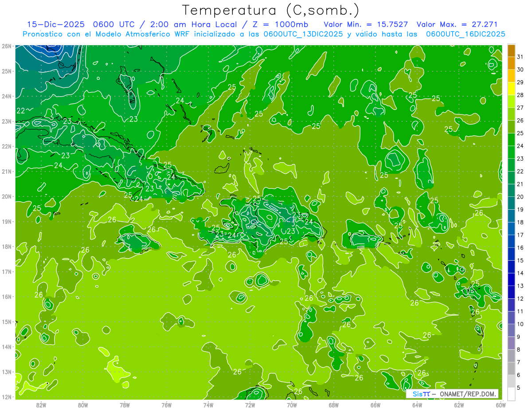Click the 74W longitude axis label

208,405
